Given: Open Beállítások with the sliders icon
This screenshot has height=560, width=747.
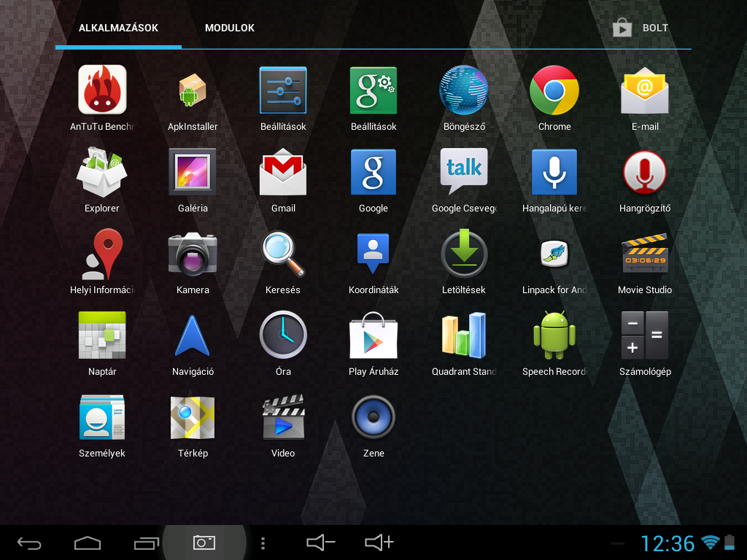Looking at the screenshot, I should pyautogui.click(x=283, y=98).
